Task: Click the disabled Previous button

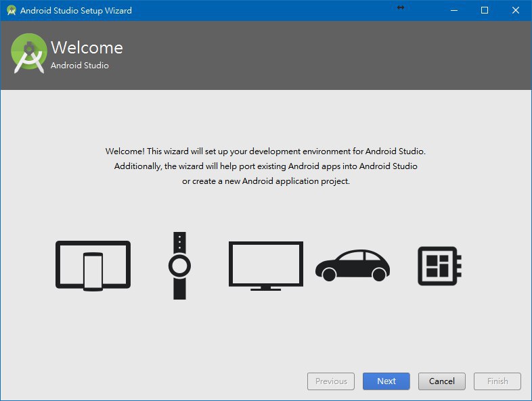Action: click(331, 381)
